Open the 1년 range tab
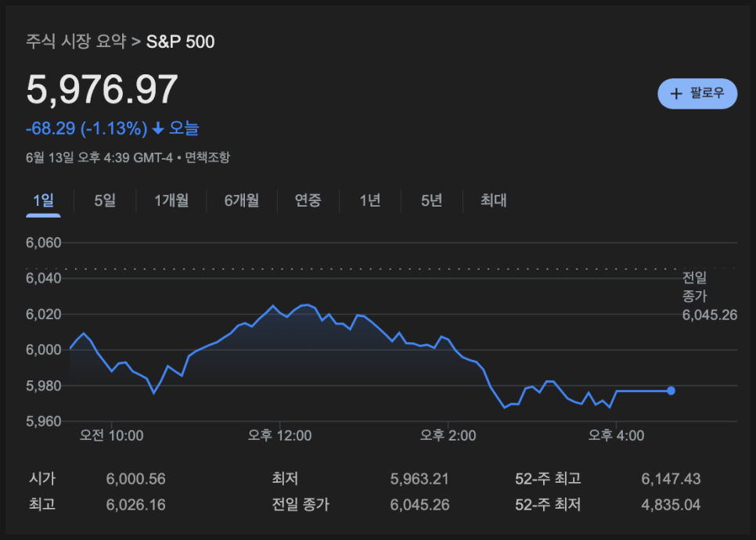The width and height of the screenshot is (756, 540). (x=370, y=200)
